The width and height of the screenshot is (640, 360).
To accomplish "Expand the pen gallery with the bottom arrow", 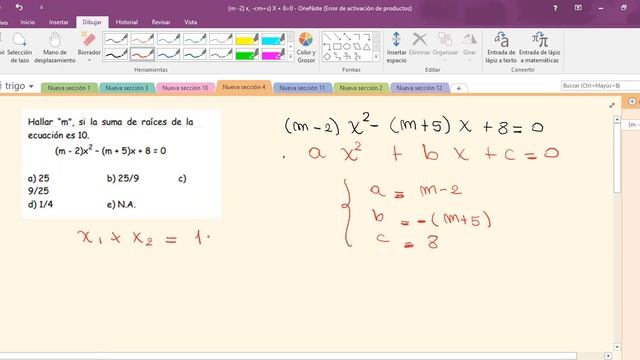I will click(x=291, y=57).
